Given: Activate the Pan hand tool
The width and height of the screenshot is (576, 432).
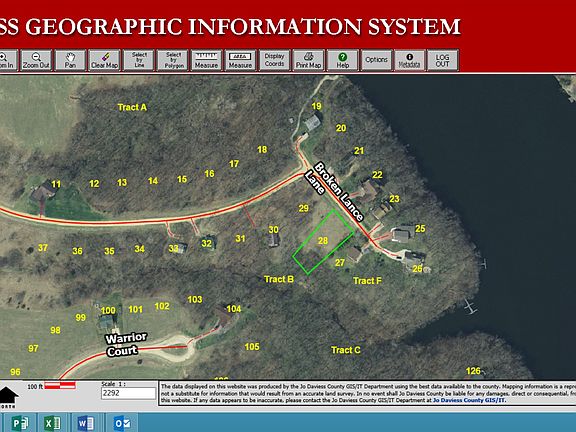Looking at the screenshot, I should coord(70,60).
